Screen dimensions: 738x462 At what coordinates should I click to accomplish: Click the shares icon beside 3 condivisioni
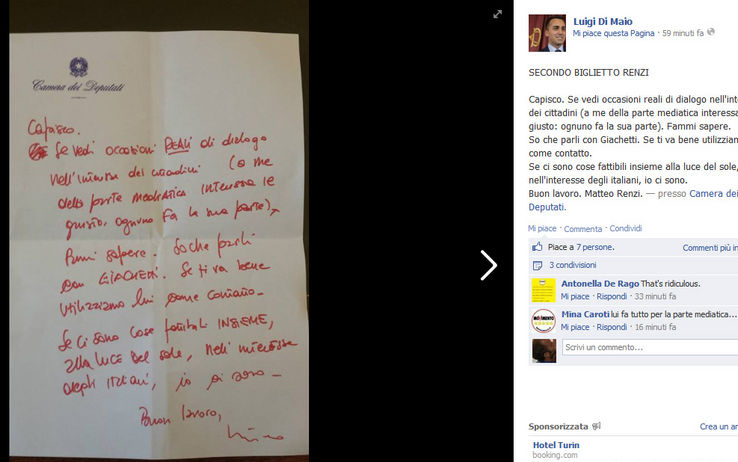coord(537,265)
